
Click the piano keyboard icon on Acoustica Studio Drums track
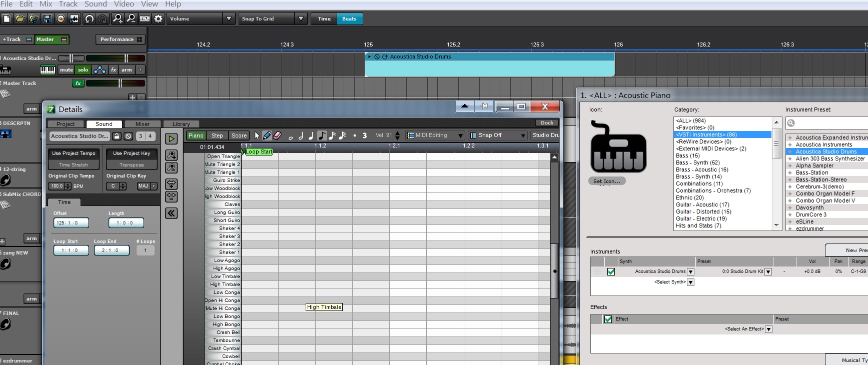(x=48, y=70)
